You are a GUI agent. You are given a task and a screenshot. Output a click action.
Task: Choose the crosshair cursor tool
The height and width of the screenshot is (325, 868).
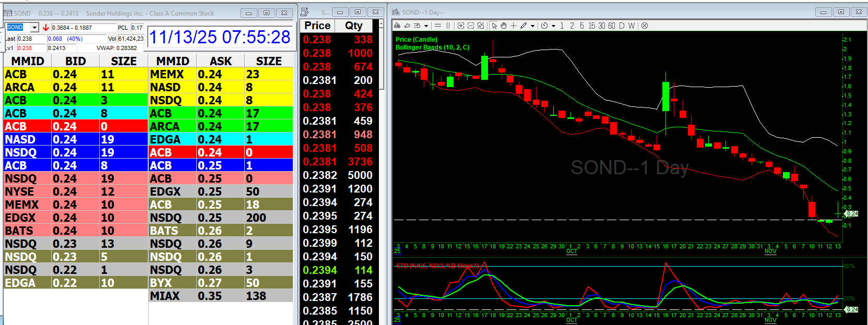(514, 26)
